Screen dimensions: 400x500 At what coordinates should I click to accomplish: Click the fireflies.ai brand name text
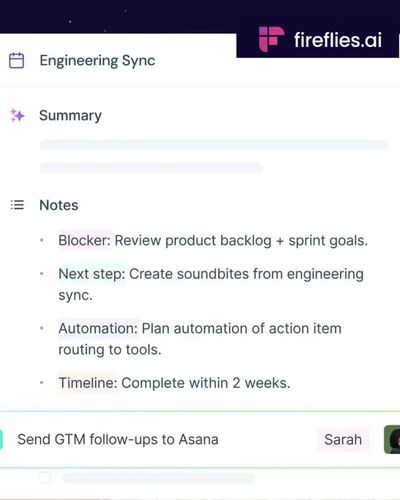[x=338, y=40]
